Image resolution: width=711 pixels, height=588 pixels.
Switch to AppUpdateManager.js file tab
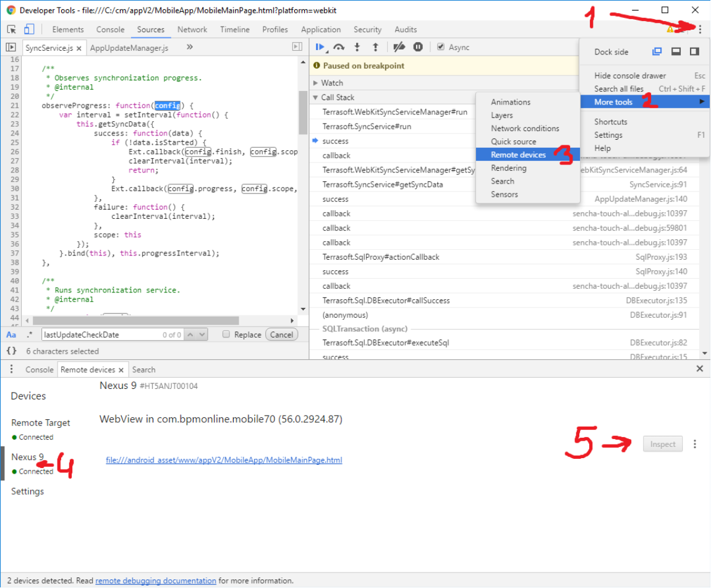[129, 48]
